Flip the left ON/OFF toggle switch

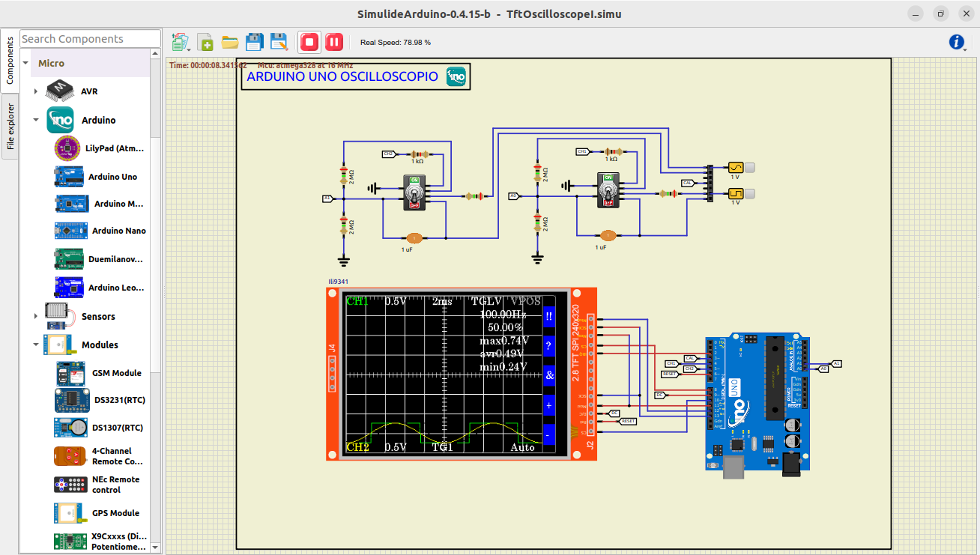(414, 192)
